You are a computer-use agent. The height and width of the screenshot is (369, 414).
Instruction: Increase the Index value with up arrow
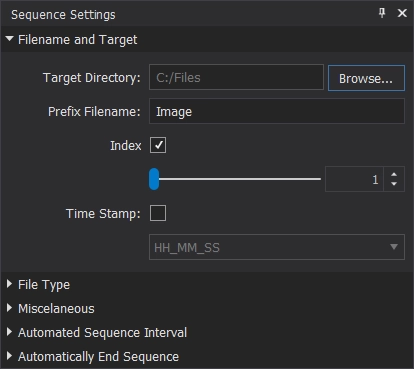[394, 174]
